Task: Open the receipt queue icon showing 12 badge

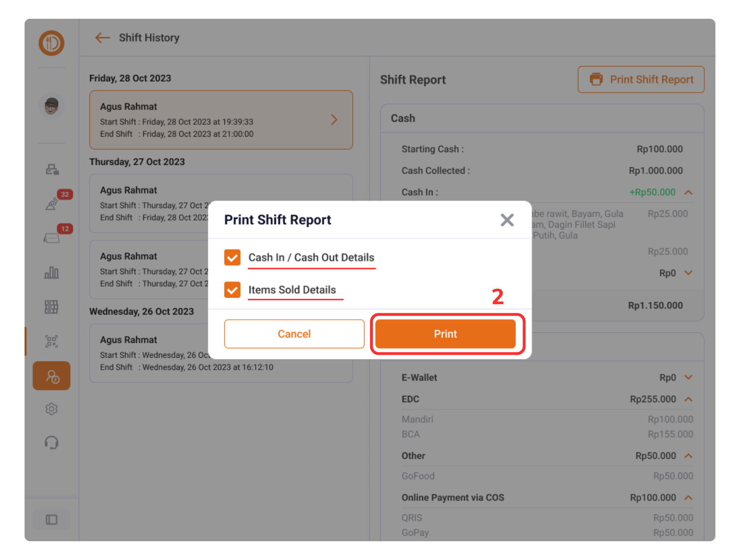Action: coord(52,237)
